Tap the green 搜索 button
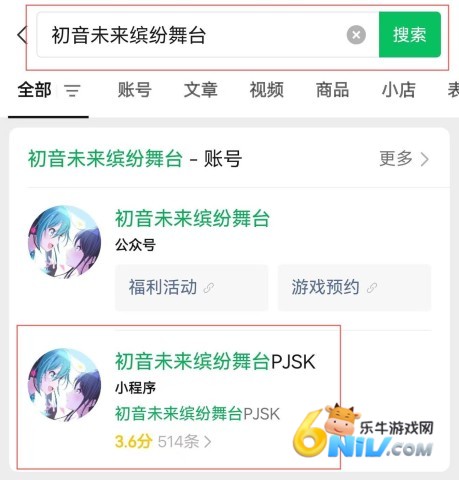The height and width of the screenshot is (480, 459). click(410, 34)
